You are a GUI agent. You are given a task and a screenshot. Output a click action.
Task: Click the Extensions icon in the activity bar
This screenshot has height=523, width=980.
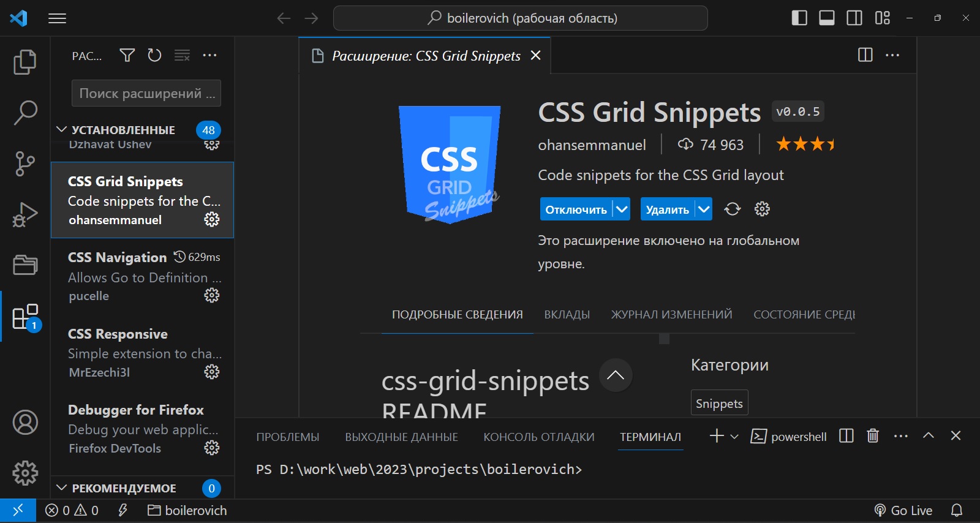coord(25,317)
